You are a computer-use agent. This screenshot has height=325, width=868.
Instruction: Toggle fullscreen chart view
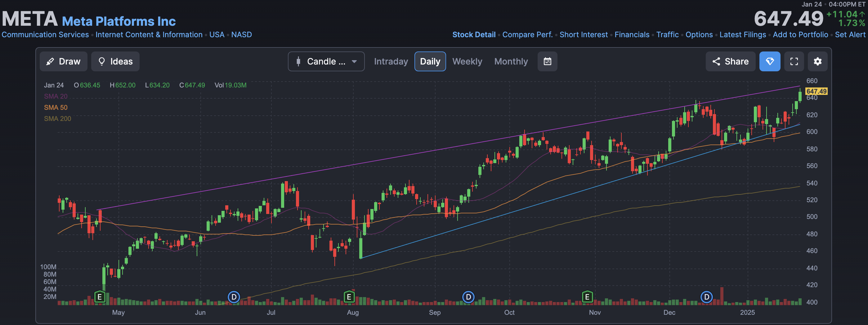coord(794,61)
